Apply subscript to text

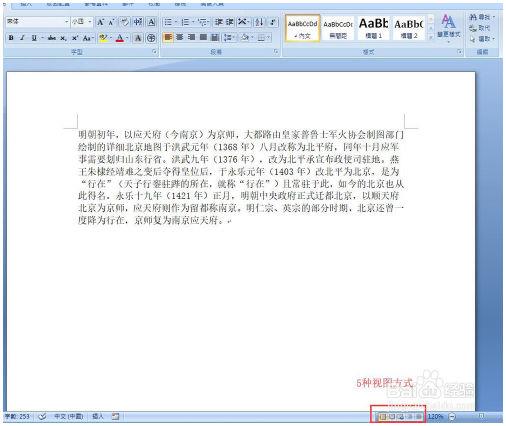pyautogui.click(x=63, y=38)
